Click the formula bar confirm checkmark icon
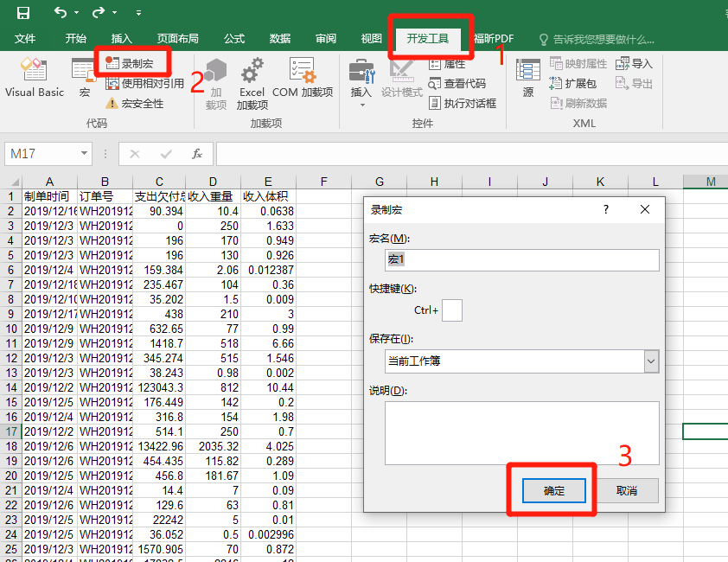Image resolution: width=728 pixels, height=562 pixels. 166,154
